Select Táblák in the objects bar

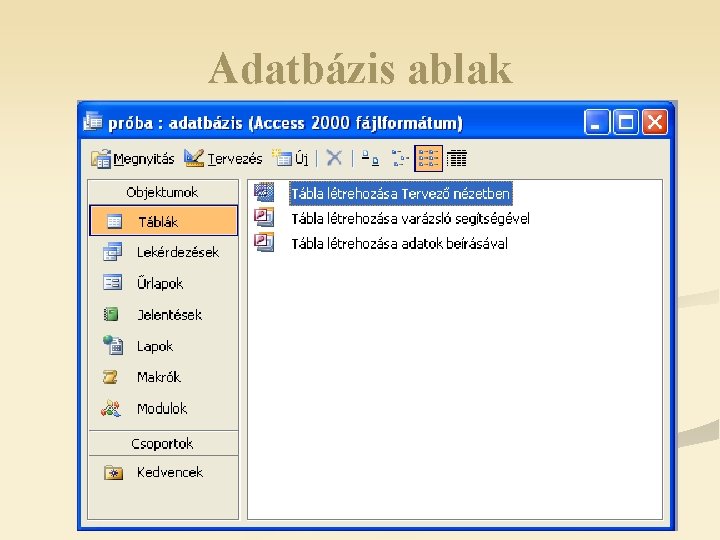pos(163,221)
